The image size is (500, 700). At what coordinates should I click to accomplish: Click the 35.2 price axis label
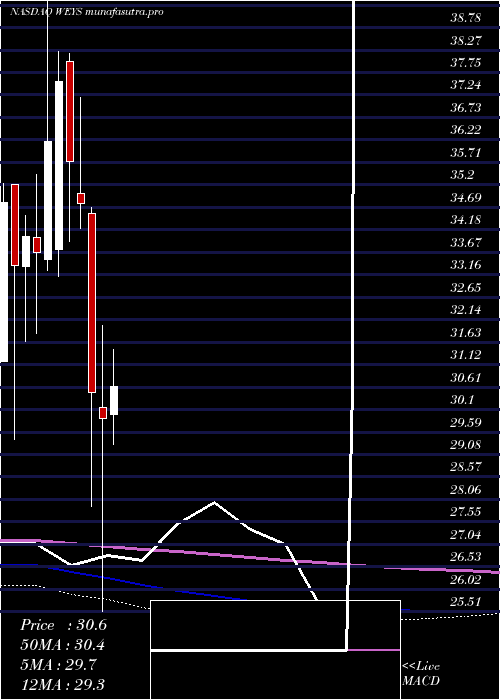pos(462,175)
